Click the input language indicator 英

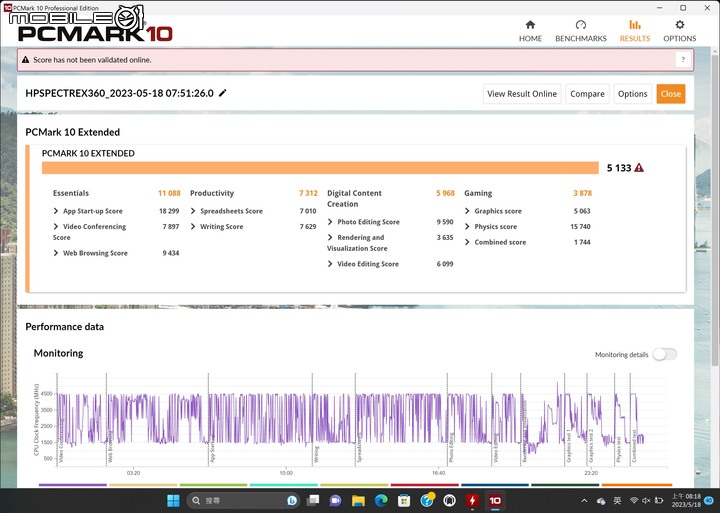[618, 501]
